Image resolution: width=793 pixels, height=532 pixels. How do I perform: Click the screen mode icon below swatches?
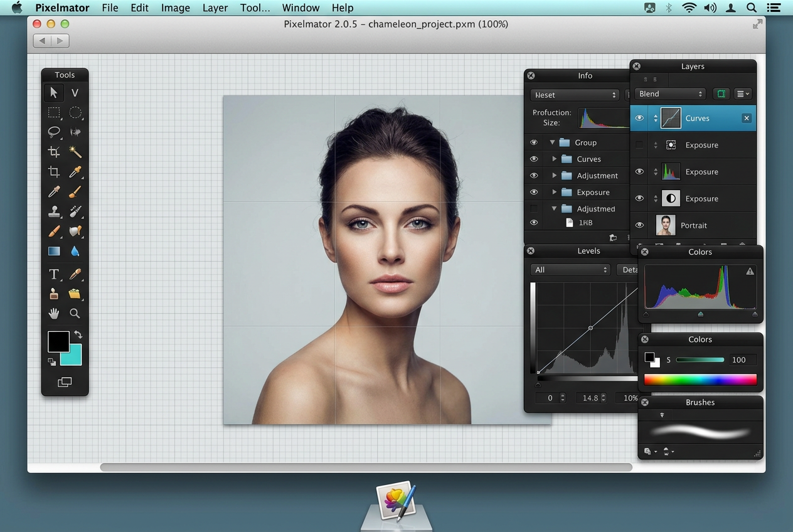coord(65,382)
